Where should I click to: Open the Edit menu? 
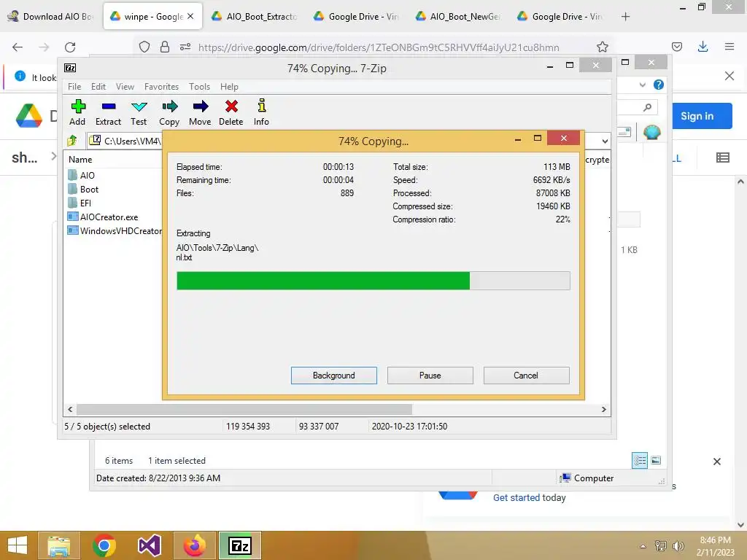pyautogui.click(x=98, y=87)
